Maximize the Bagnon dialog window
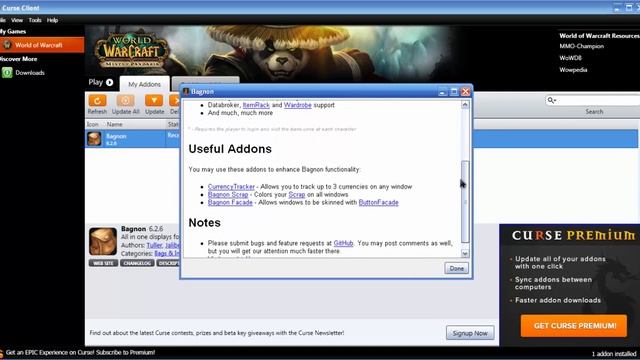 [x=453, y=92]
